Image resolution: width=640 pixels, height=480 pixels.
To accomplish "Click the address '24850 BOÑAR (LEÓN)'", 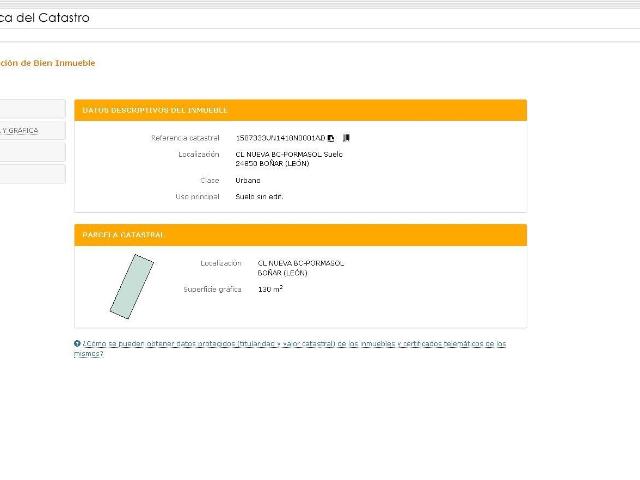I will pyautogui.click(x=272, y=163).
